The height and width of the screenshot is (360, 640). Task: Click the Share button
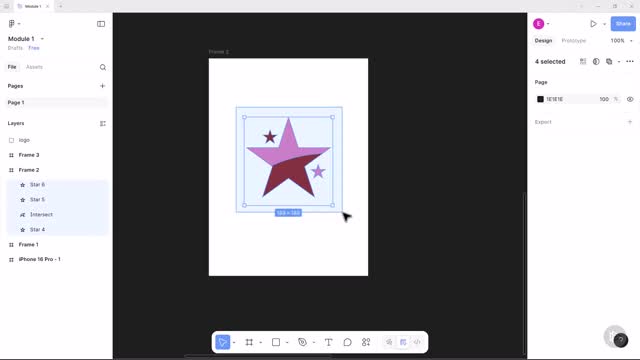tap(623, 24)
